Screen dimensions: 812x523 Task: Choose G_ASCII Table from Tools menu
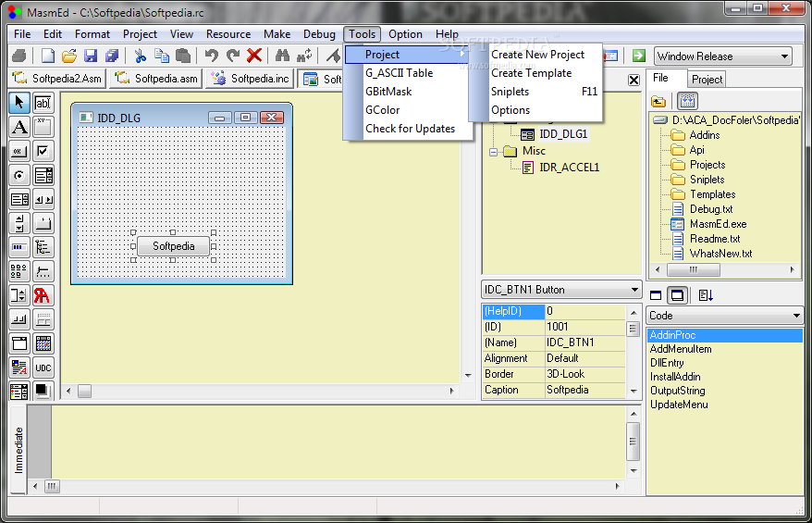pyautogui.click(x=399, y=73)
